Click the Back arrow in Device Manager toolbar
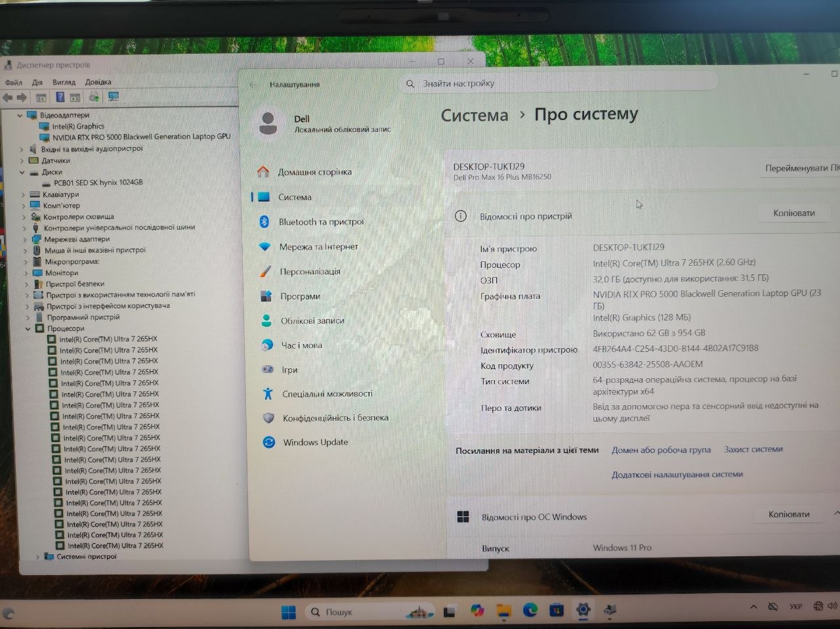This screenshot has width=840, height=629. click(x=8, y=97)
